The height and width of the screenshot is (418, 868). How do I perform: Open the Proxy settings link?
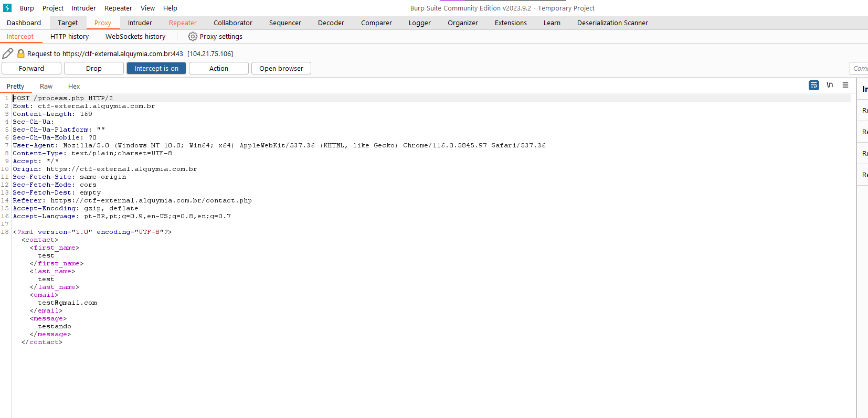pyautogui.click(x=221, y=36)
